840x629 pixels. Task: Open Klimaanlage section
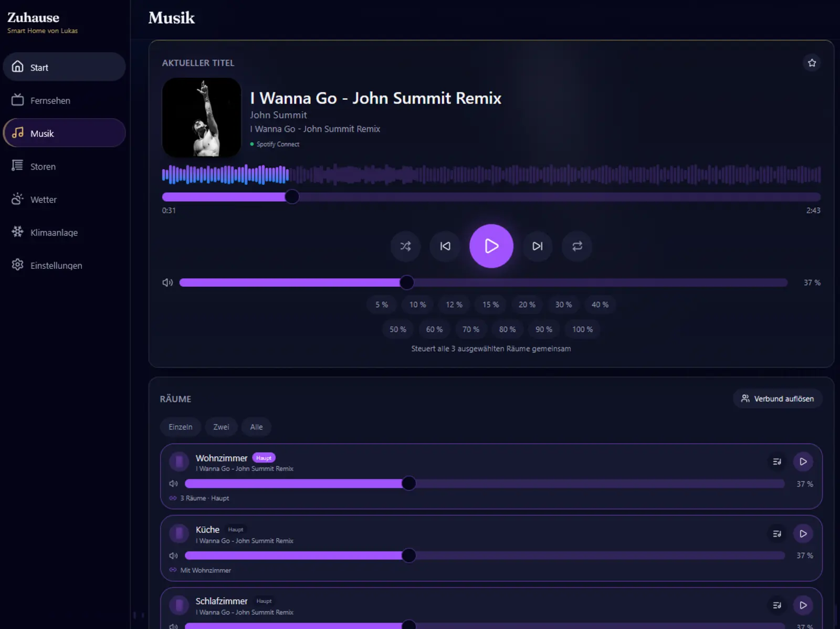[x=65, y=233]
